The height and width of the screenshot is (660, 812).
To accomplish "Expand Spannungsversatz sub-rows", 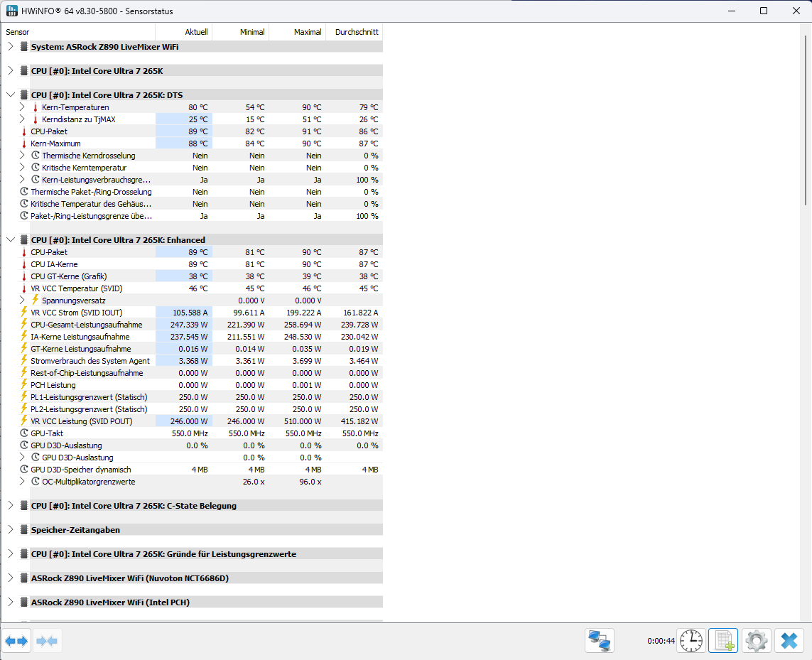I will (x=22, y=300).
